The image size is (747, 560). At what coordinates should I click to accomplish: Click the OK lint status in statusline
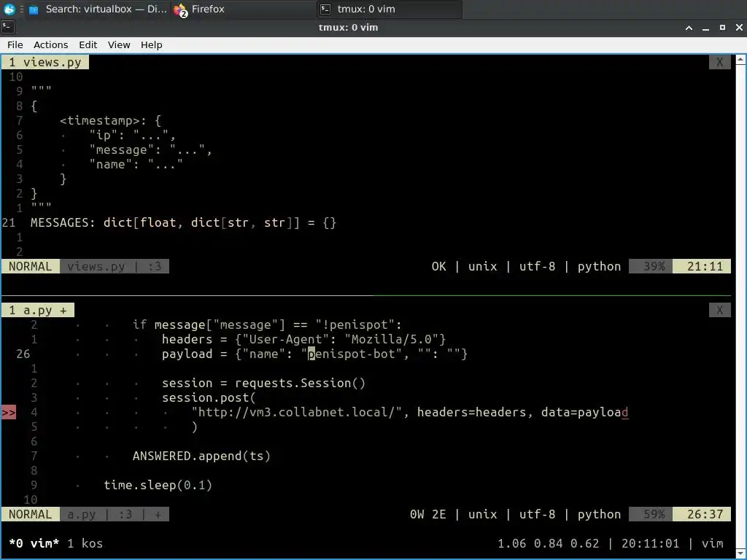[438, 266]
